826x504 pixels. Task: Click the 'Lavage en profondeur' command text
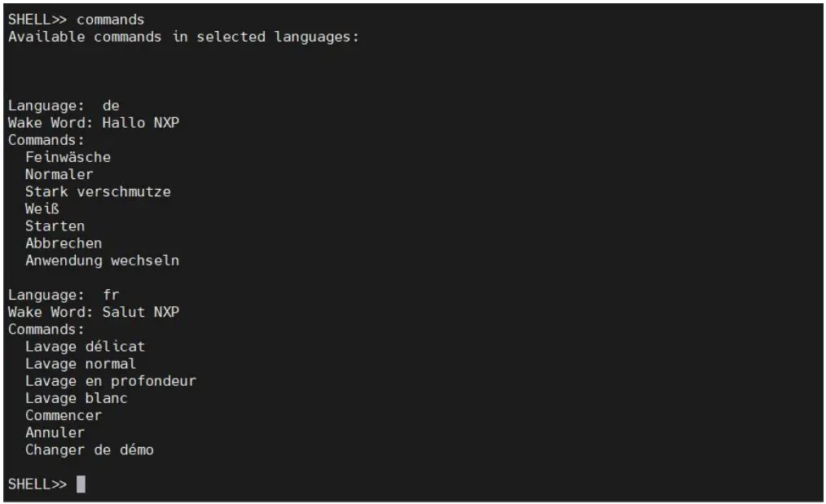click(111, 381)
